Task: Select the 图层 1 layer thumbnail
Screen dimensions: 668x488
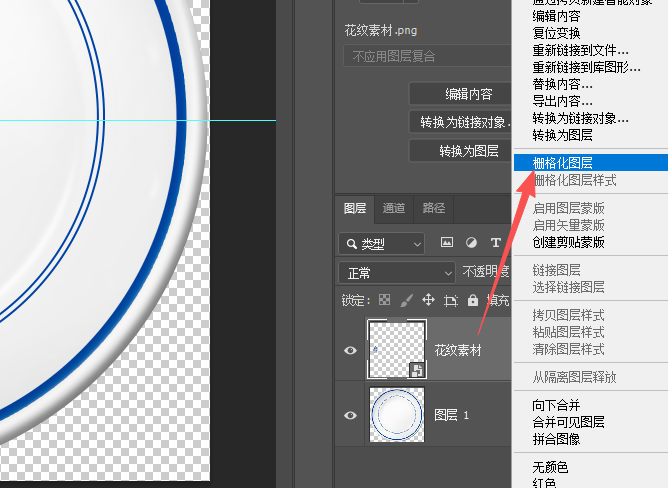Action: click(397, 414)
